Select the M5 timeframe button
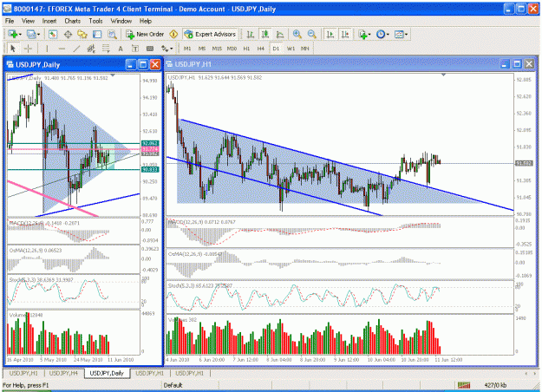Image resolution: width=542 pixels, height=392 pixels. click(202, 49)
